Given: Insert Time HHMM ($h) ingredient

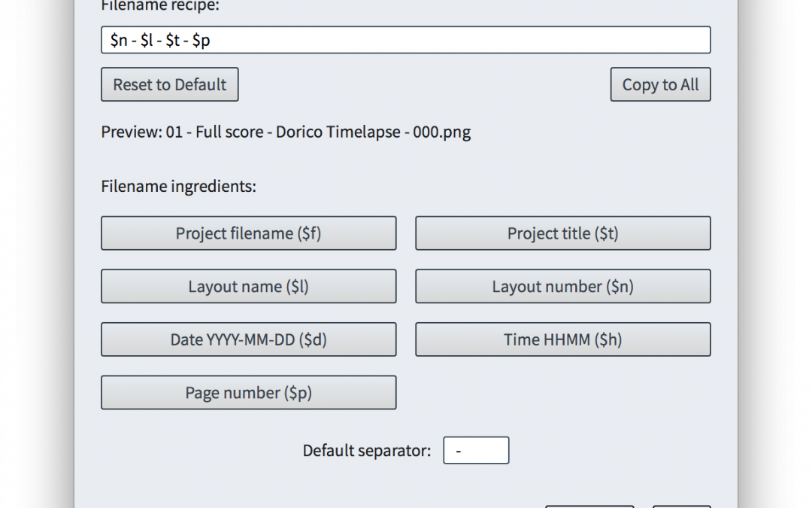Looking at the screenshot, I should [563, 339].
